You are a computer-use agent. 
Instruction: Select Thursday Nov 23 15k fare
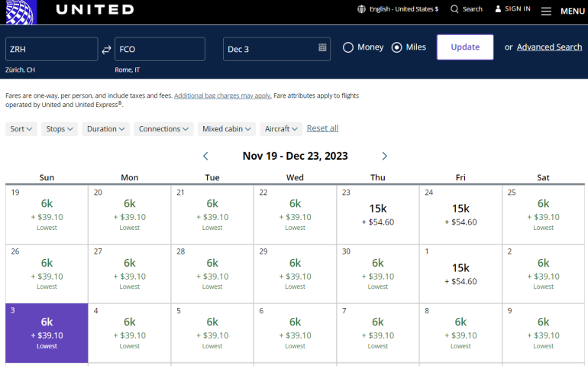coord(378,214)
